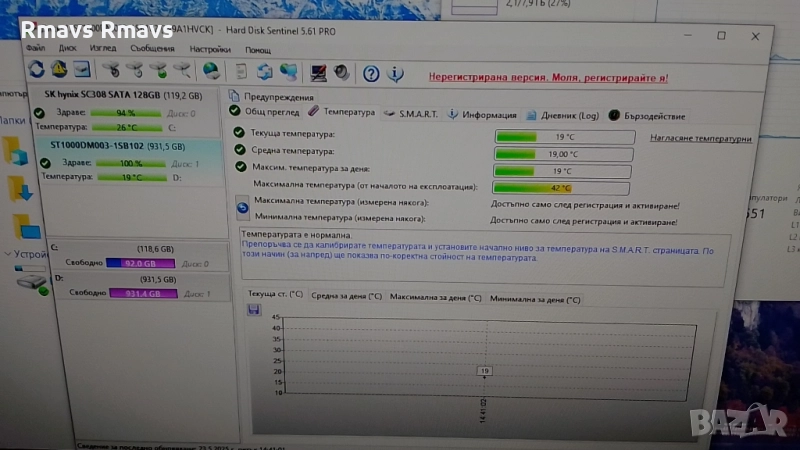This screenshot has width=800, height=450.
Task: Open the Настройки menu
Action: [210, 49]
